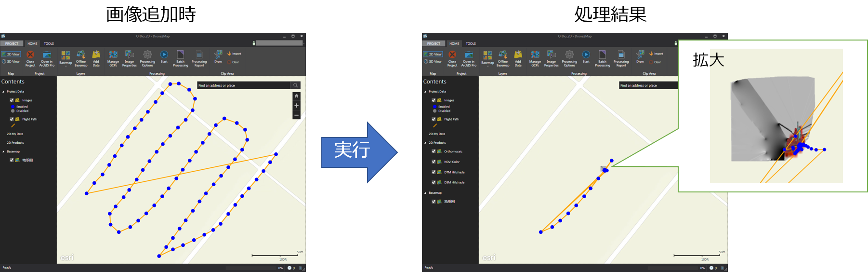Viewport: 868px width, 272px height.
Task: Switch to 3D View in left window
Action: (x=11, y=62)
